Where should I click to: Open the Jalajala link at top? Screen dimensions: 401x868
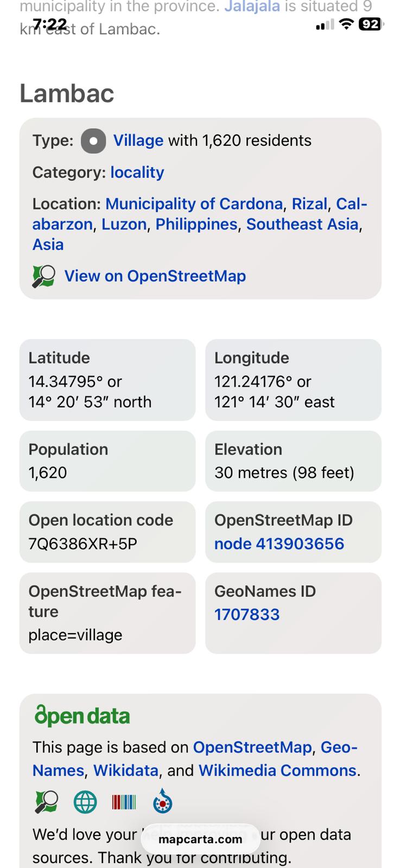pyautogui.click(x=252, y=7)
